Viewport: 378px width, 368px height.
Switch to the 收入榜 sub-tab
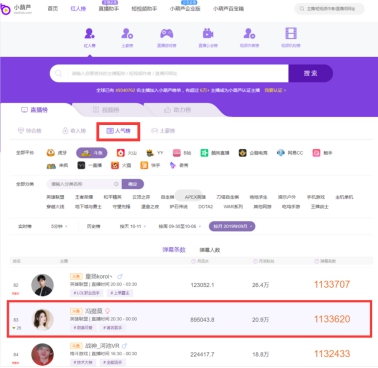point(74,131)
